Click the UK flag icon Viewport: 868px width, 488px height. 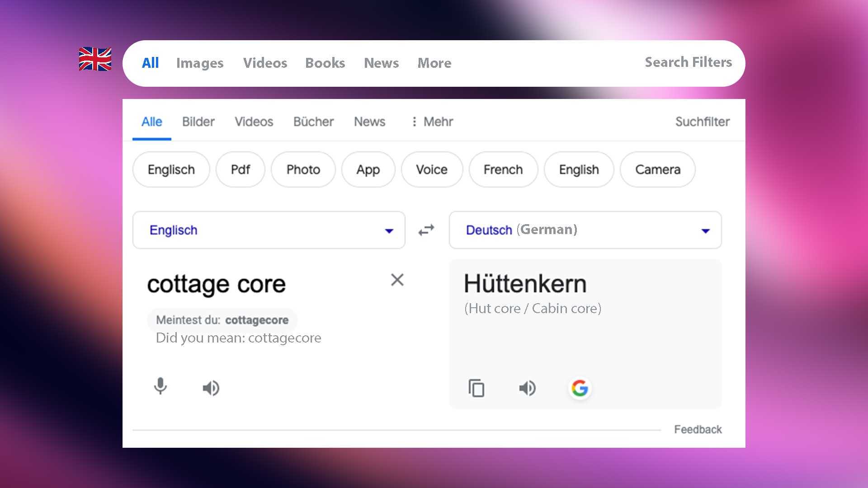point(95,59)
